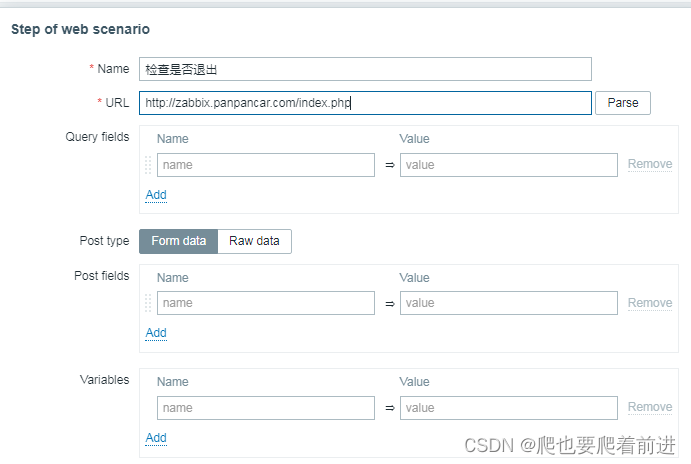This screenshot has height=464, width=691.
Task: Add a new Variables row
Action: (156, 438)
